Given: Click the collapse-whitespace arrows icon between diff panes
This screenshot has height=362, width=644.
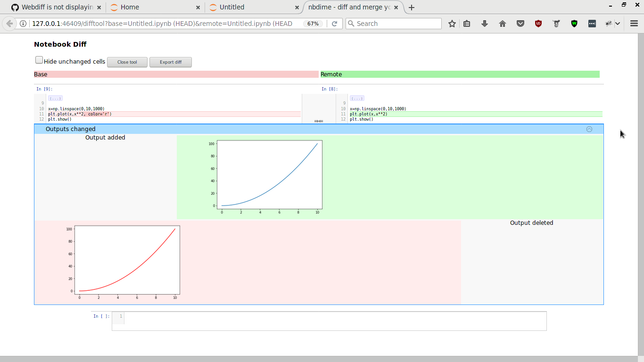Looking at the screenshot, I should pos(319,121).
